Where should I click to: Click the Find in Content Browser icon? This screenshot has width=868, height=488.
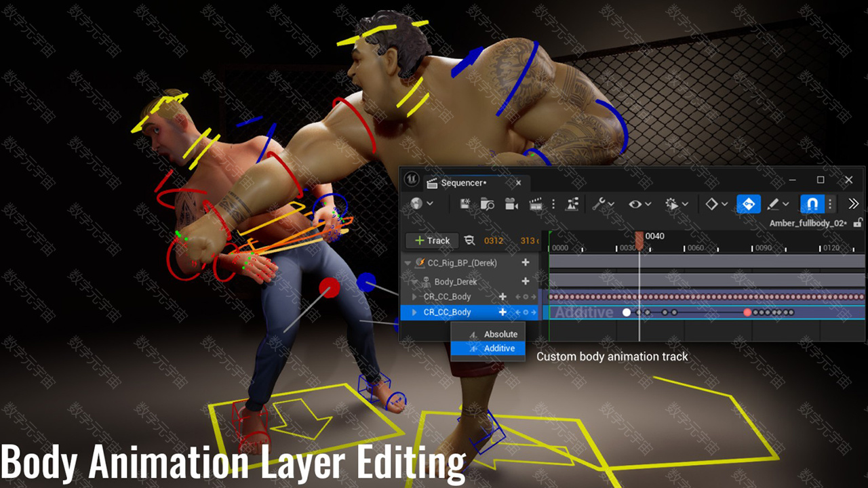click(487, 204)
